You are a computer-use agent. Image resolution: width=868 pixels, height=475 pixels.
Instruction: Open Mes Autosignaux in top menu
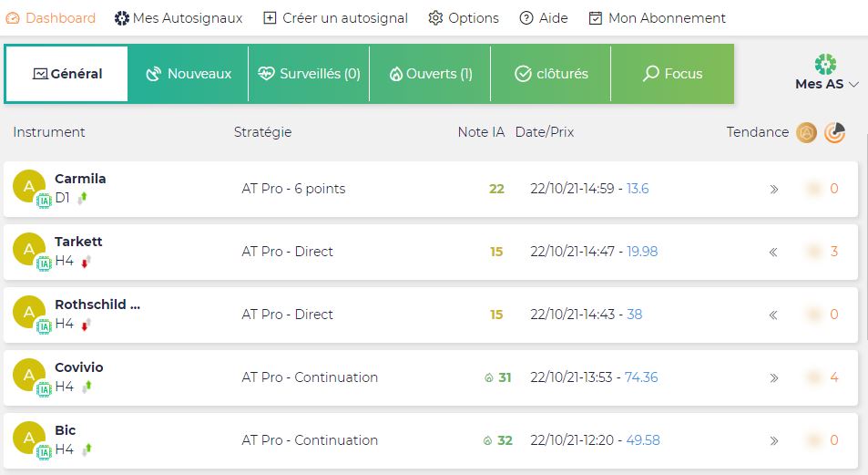pyautogui.click(x=179, y=18)
